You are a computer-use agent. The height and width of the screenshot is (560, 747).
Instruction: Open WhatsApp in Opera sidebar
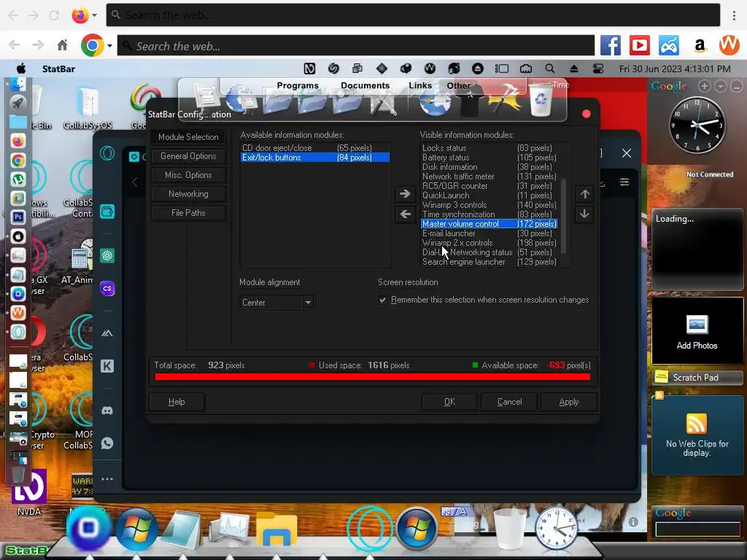[x=107, y=443]
